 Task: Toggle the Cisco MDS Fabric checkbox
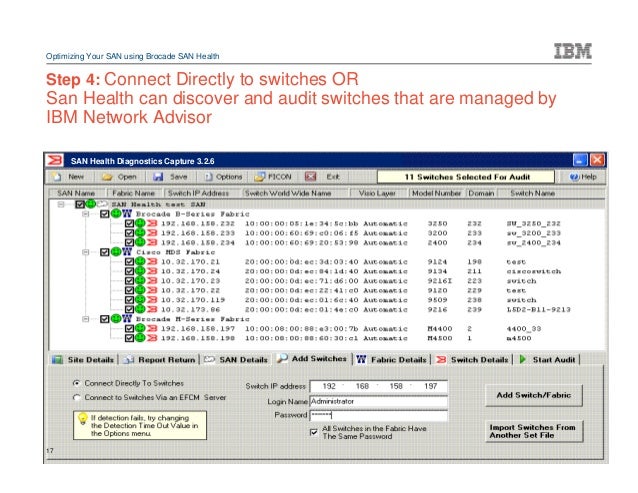[105, 252]
